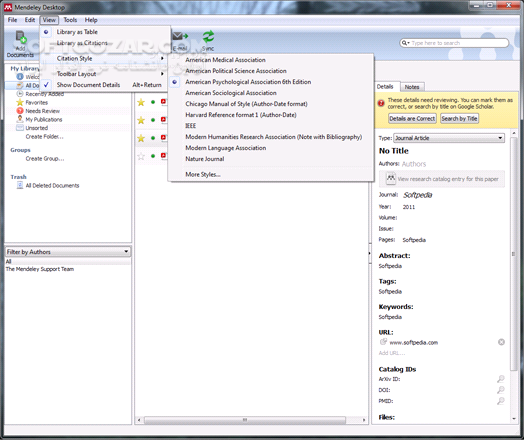Click Create Folder... in the sidebar
524x440 pixels.
44,137
